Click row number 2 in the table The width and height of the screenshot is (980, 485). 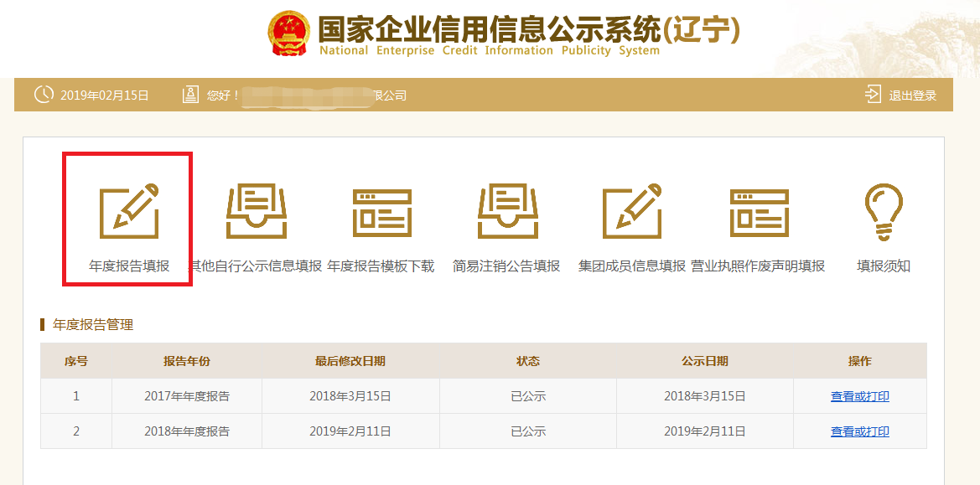pyautogui.click(x=76, y=431)
